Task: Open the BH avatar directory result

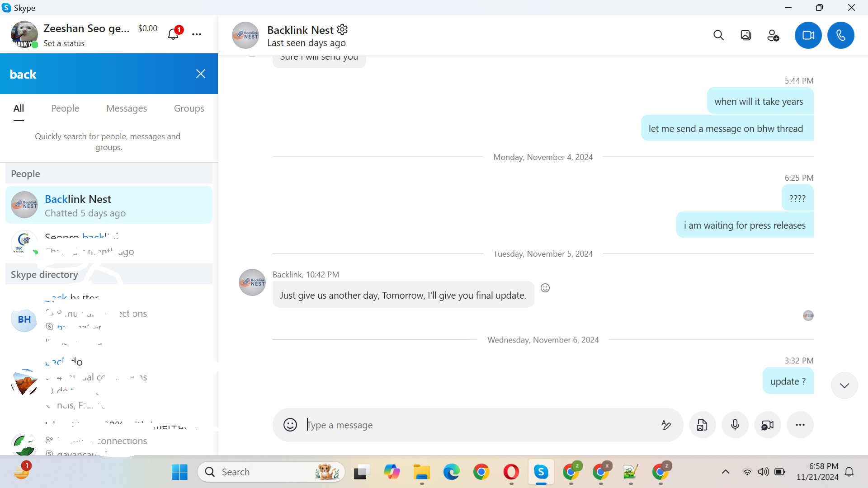Action: 24,319
